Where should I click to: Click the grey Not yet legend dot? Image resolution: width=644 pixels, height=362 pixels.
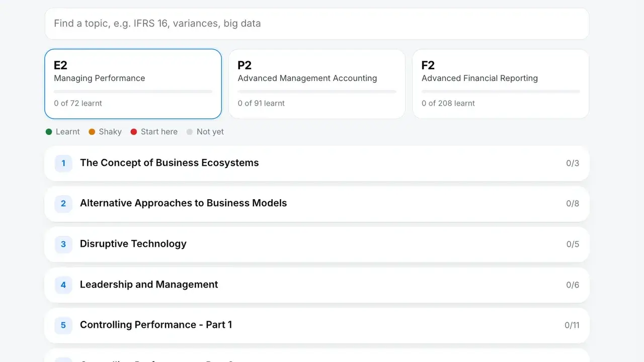click(190, 132)
